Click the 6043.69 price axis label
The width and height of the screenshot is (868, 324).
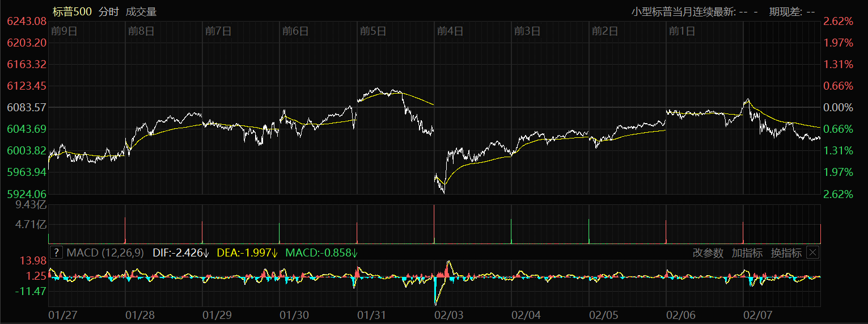(26, 129)
